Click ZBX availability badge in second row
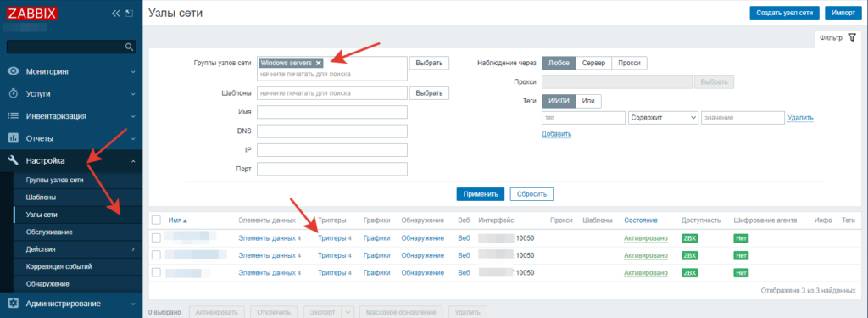The width and height of the screenshot is (868, 318). click(x=690, y=255)
